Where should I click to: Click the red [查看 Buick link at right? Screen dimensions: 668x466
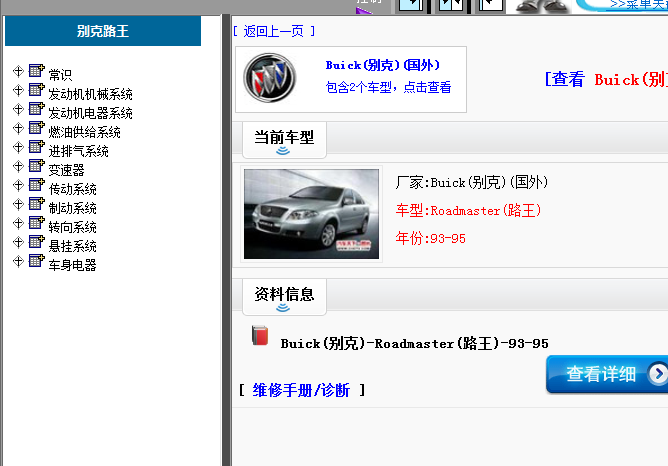pos(606,80)
